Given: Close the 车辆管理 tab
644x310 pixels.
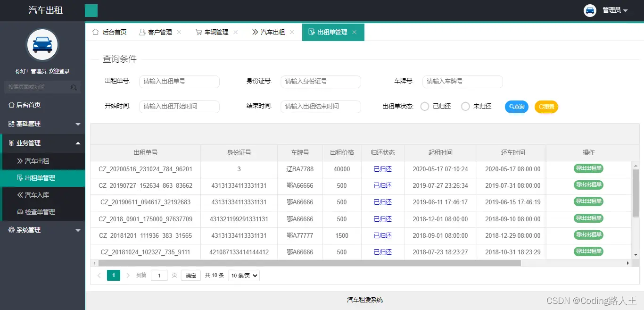Looking at the screenshot, I should 236,32.
